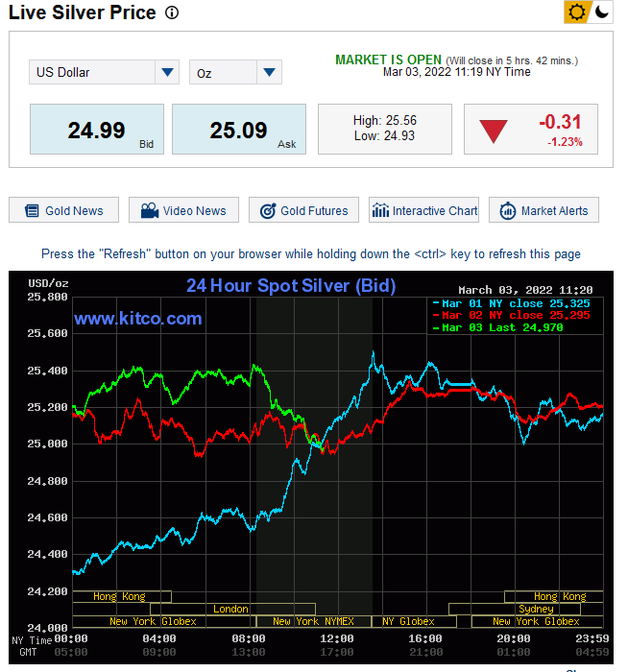Image resolution: width=628 pixels, height=672 pixels.
Task: Click Mar 02 NY close 25.295 legend
Action: 512,315
